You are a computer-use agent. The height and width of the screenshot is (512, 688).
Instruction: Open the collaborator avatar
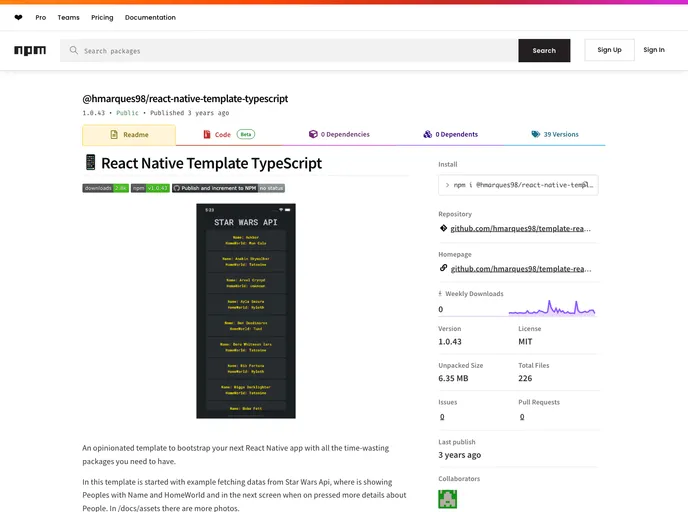[448, 499]
